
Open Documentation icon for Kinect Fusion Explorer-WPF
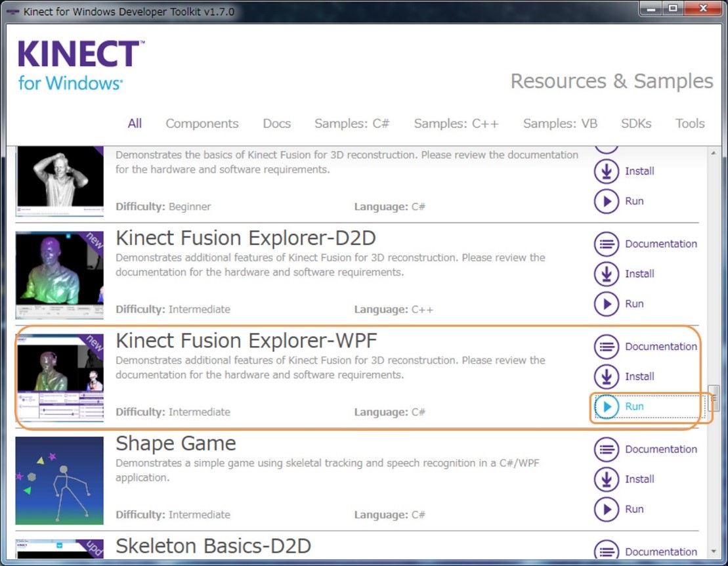pyautogui.click(x=607, y=347)
